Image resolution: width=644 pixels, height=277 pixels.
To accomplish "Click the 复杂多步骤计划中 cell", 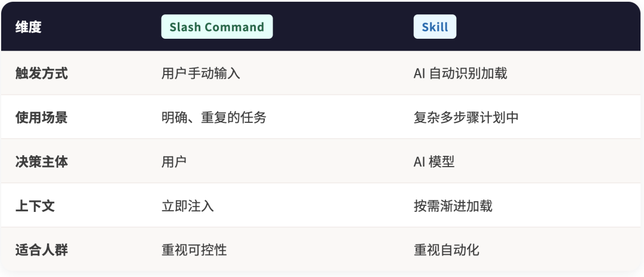I will 466,117.
